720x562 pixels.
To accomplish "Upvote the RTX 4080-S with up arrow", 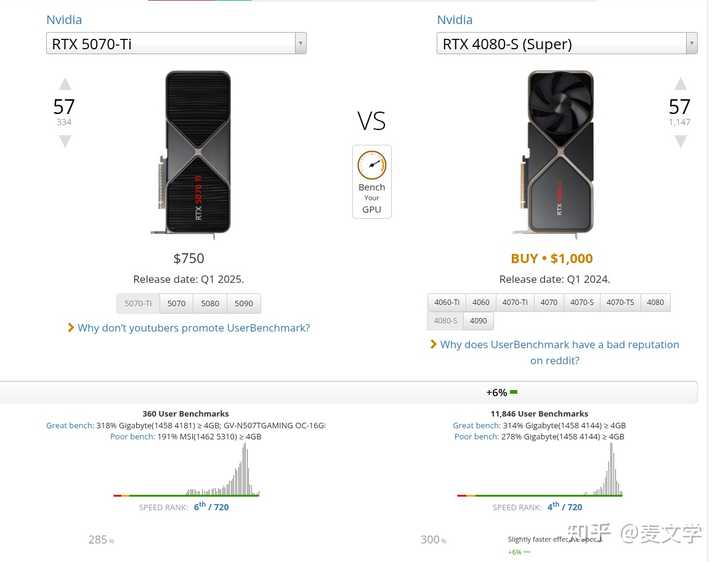I will (680, 84).
